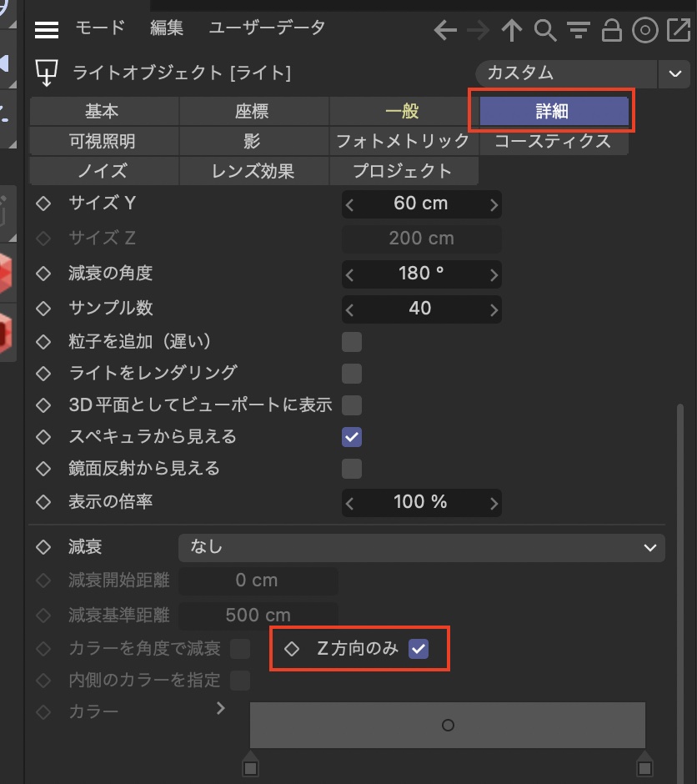Click the back arrow navigation icon
Image resolution: width=697 pixels, height=784 pixels.
pos(446,31)
